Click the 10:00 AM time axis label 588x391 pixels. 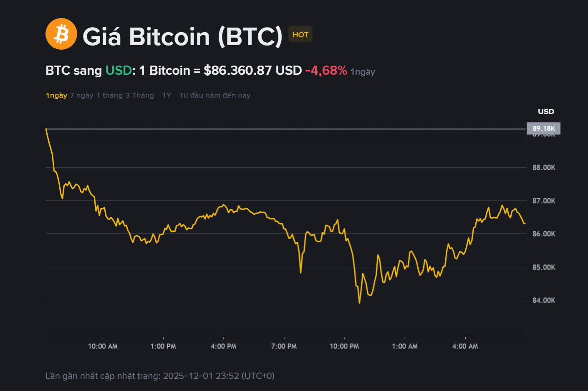pos(103,346)
